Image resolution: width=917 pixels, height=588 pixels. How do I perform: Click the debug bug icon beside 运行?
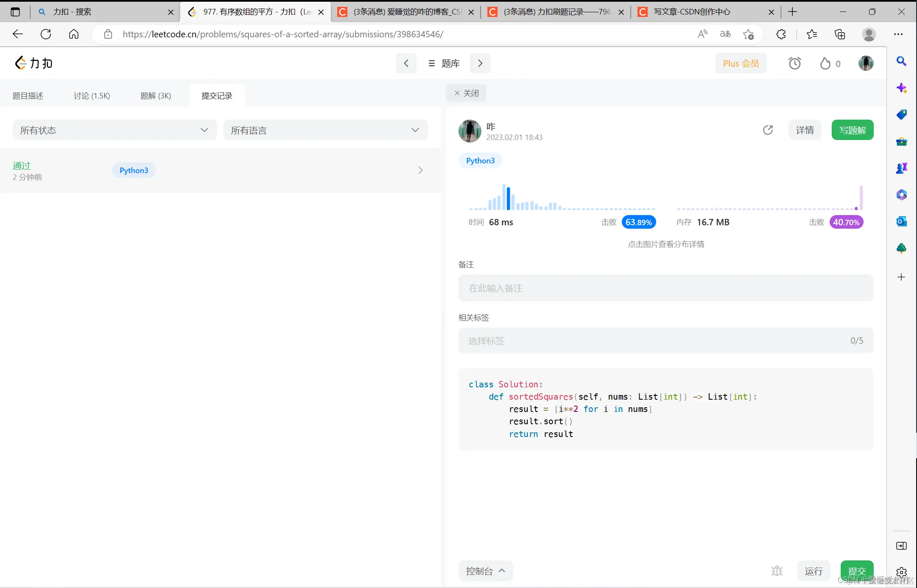pos(777,571)
